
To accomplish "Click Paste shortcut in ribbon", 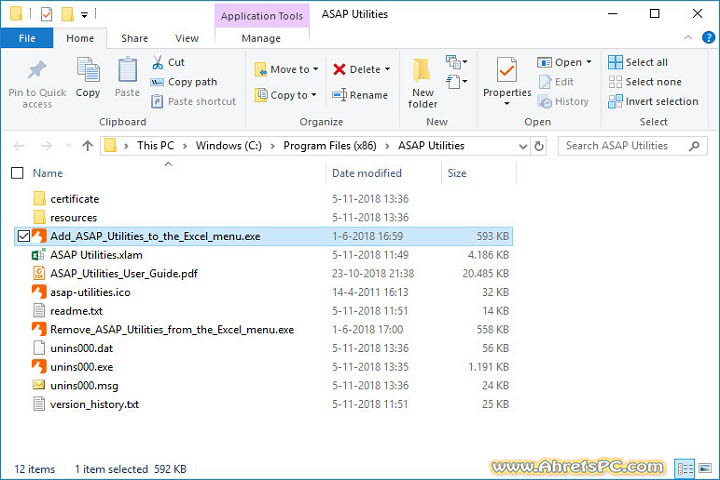I will (193, 101).
